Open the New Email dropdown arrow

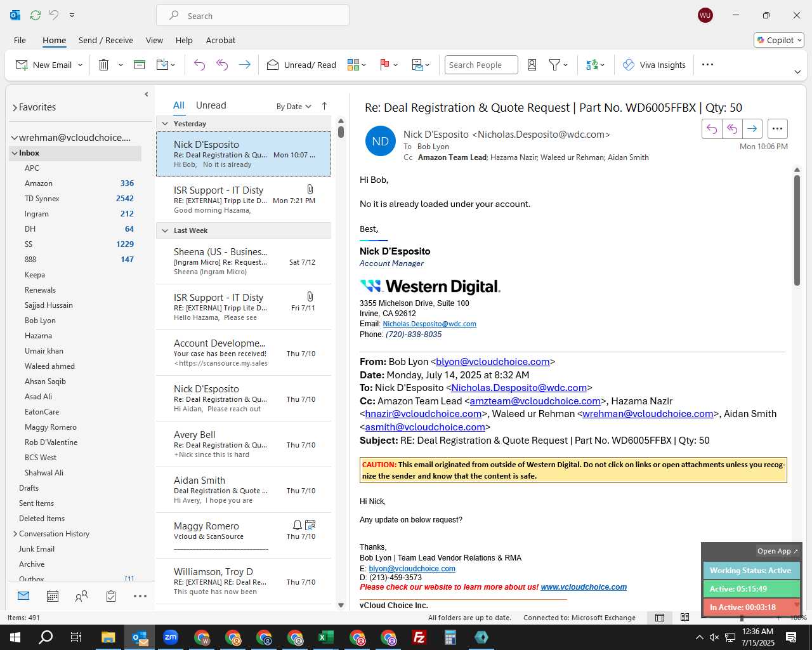point(80,65)
